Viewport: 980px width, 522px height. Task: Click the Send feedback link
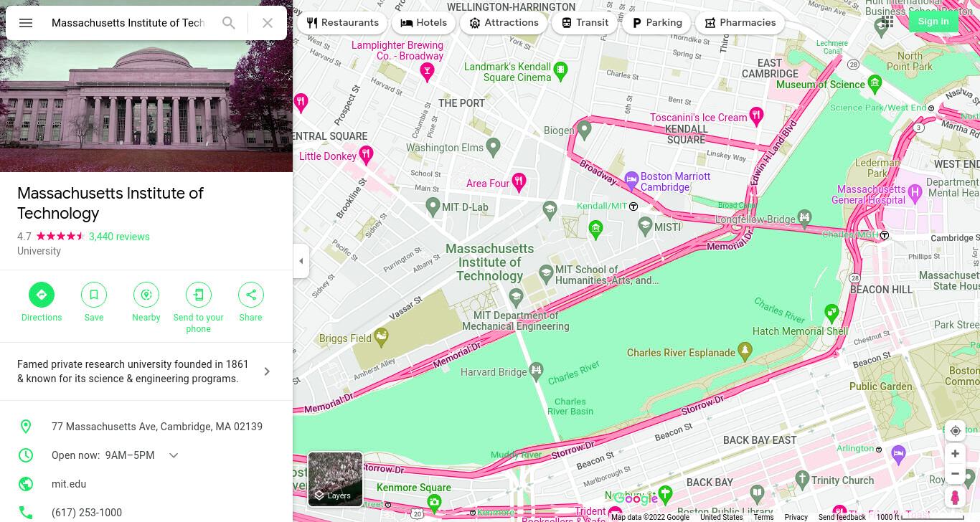(842, 517)
